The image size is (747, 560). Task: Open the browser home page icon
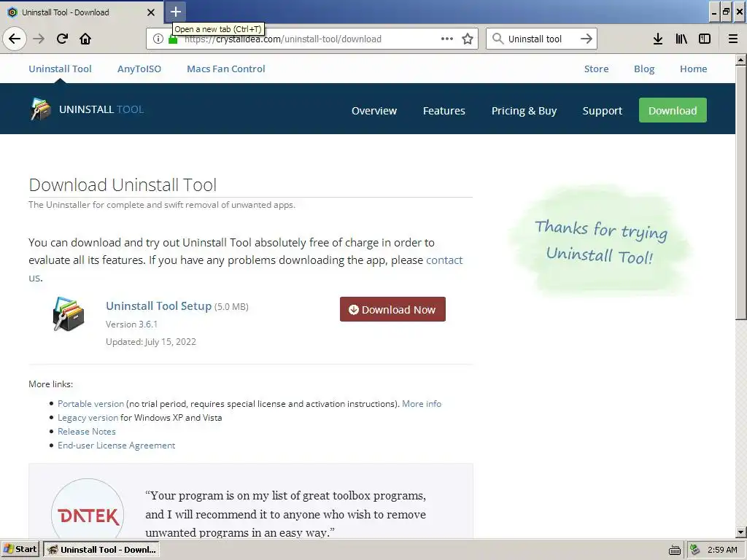tap(85, 39)
